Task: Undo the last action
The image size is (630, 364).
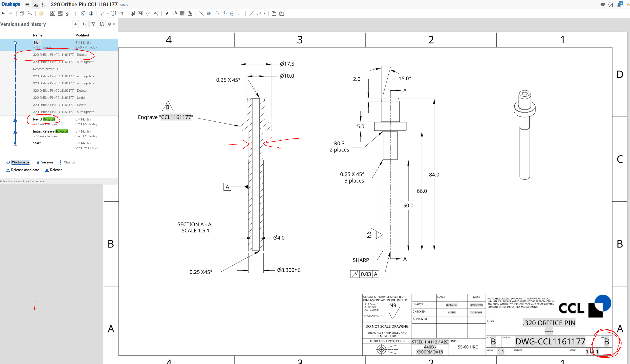Action: [3, 14]
